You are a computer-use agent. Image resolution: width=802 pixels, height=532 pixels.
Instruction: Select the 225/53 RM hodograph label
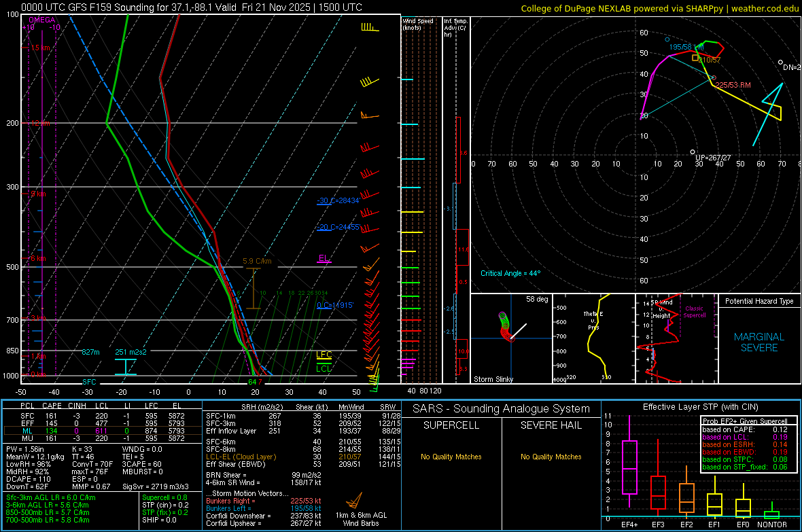point(733,85)
